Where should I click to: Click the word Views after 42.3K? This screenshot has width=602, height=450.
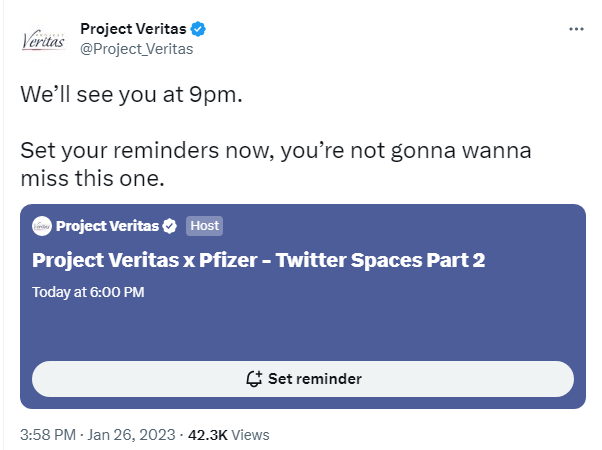point(250,435)
